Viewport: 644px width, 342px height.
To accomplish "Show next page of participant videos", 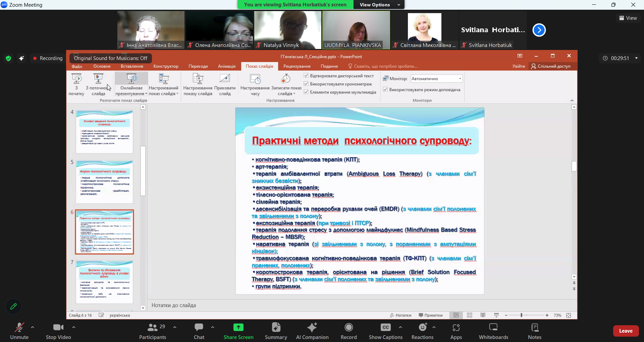I will 539,30.
